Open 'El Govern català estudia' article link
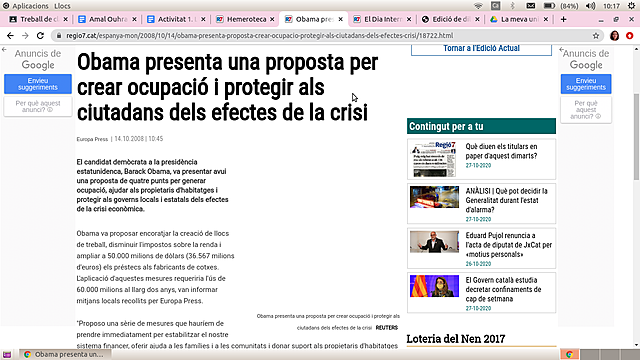The image size is (640, 360). [503, 289]
